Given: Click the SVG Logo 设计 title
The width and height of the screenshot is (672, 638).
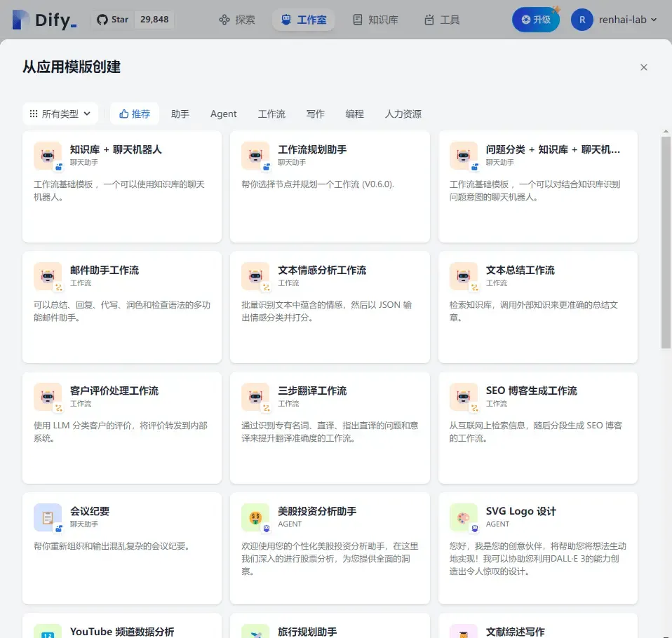Looking at the screenshot, I should tap(520, 511).
